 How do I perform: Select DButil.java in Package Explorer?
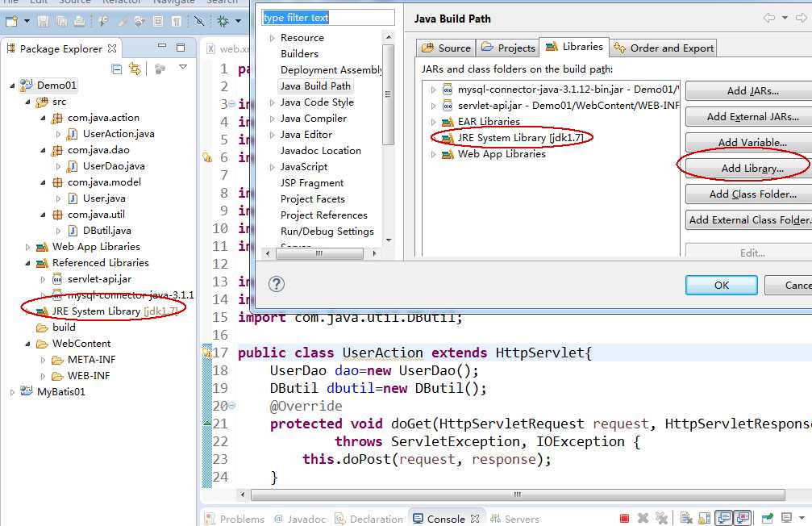(x=106, y=231)
